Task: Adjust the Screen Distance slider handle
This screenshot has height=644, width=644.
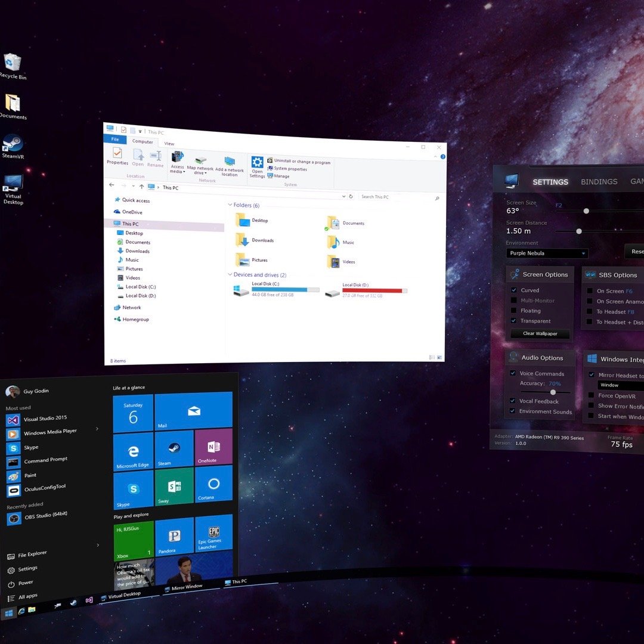Action: coord(578,231)
